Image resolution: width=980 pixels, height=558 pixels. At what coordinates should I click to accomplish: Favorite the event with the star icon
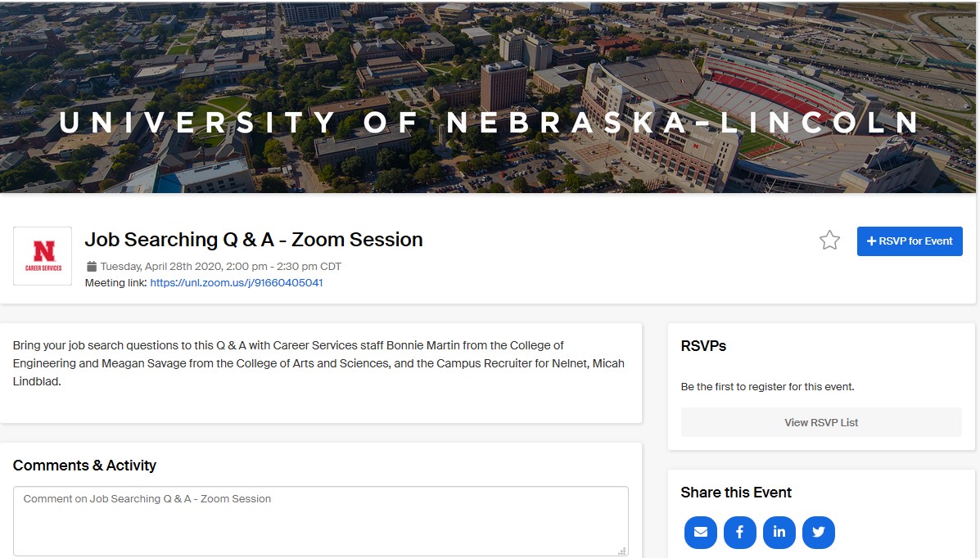click(829, 241)
